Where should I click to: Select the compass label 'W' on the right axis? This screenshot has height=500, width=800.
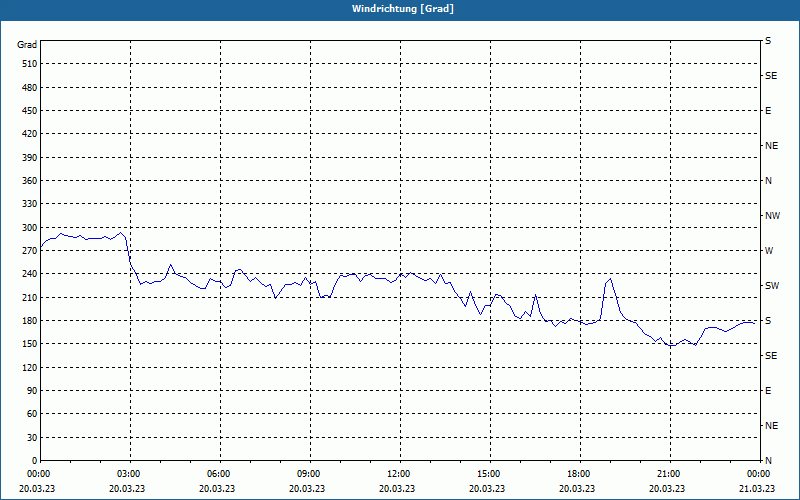click(769, 251)
